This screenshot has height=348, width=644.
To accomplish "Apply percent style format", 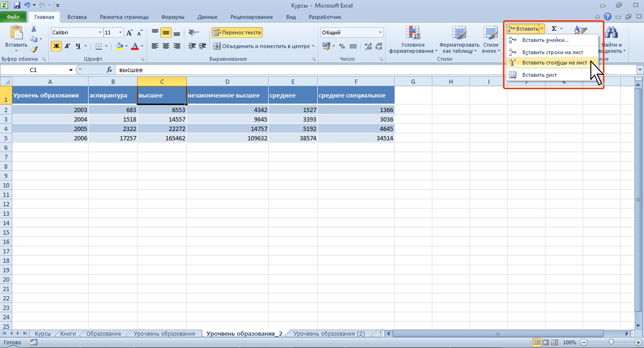I will 342,46.
